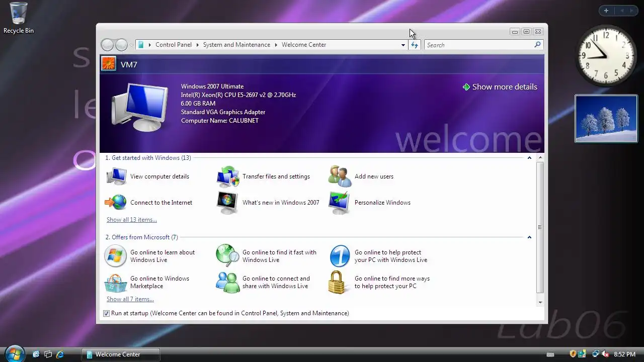The height and width of the screenshot is (362, 644).
Task: Open the What's new in Windows 2007 icon
Action: (x=227, y=203)
